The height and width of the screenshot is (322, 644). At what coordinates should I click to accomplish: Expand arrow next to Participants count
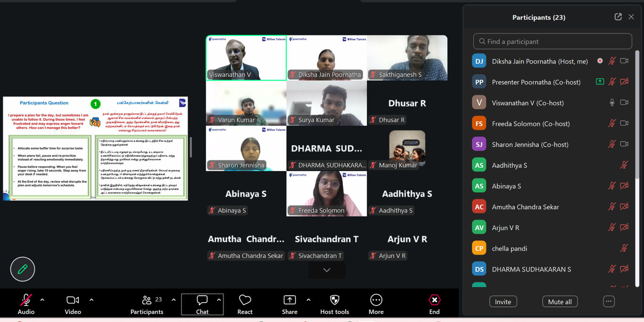tap(173, 300)
